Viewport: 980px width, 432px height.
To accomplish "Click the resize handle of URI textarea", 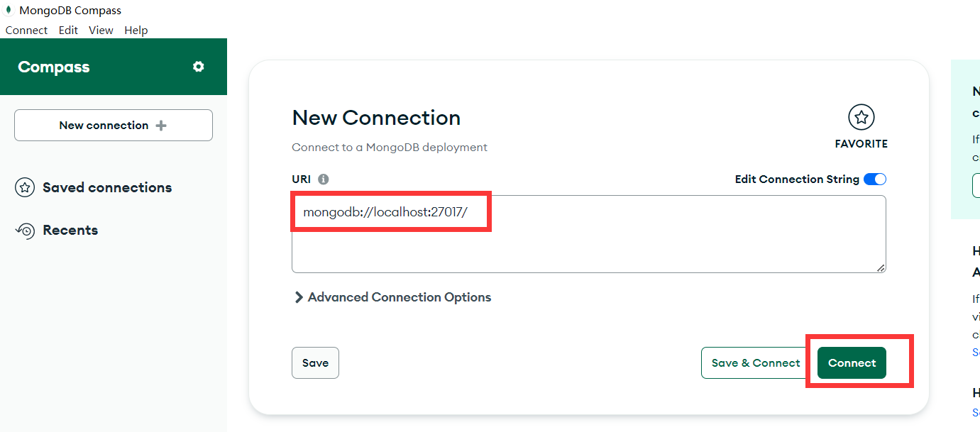I will coord(881,267).
